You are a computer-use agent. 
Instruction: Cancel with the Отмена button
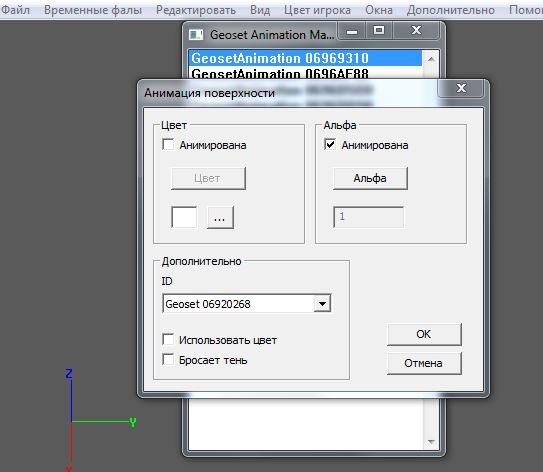point(424,363)
